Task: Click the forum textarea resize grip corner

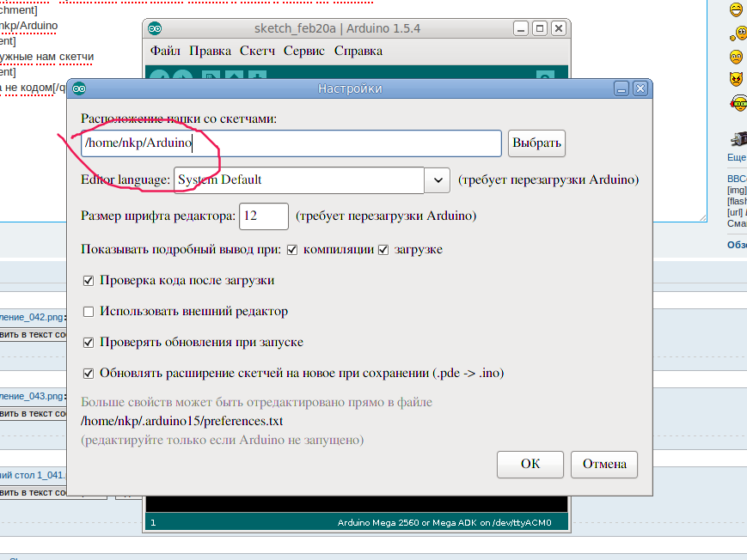Action: coord(702,217)
